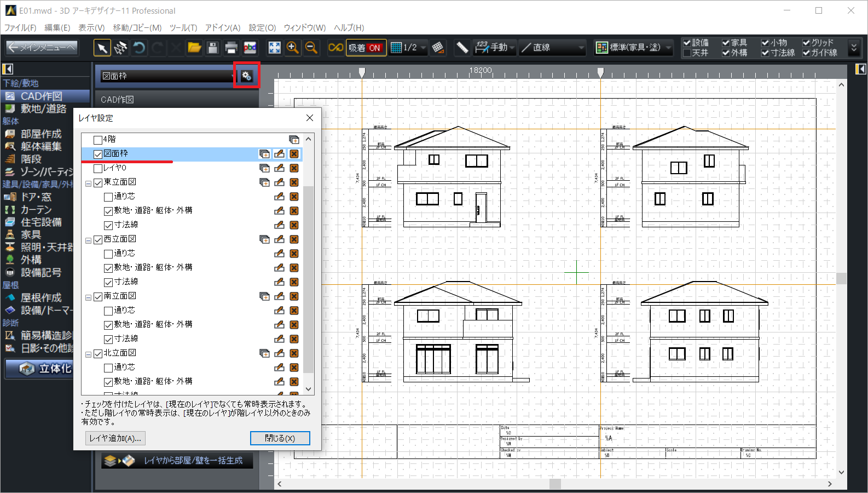
Task: Open the layer settings gear icon
Action: [x=246, y=76]
